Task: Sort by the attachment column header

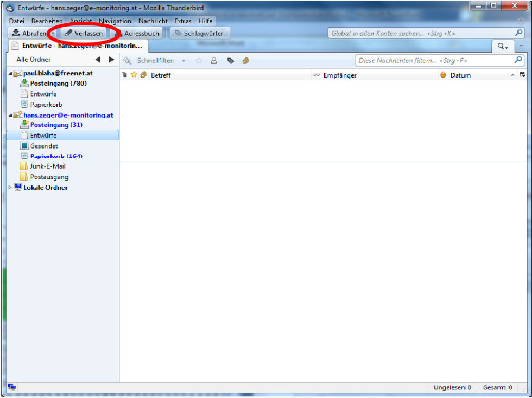Action: coord(143,75)
